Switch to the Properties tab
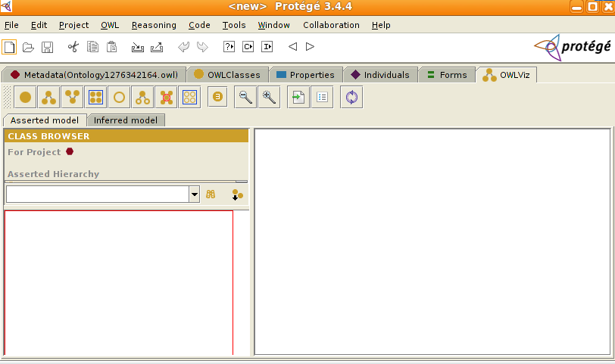615x364 pixels. point(306,75)
